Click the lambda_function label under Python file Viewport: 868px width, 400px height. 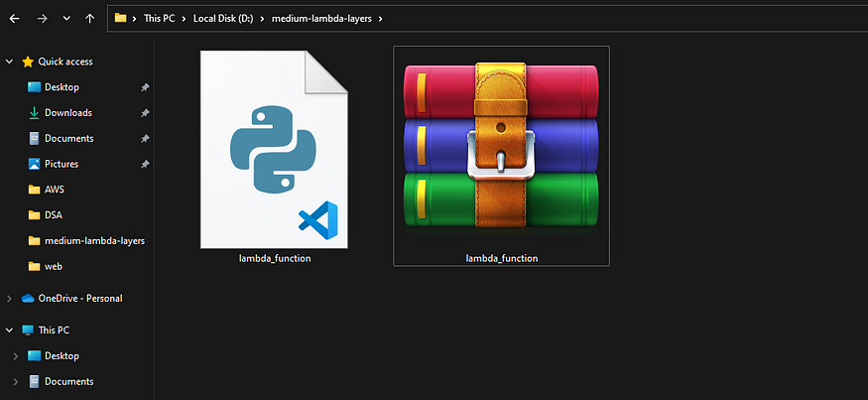coord(275,258)
